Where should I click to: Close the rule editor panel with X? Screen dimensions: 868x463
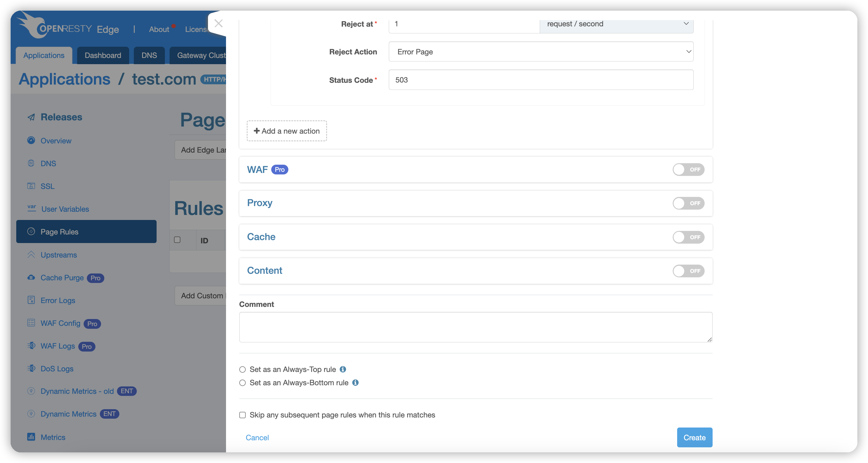218,23
